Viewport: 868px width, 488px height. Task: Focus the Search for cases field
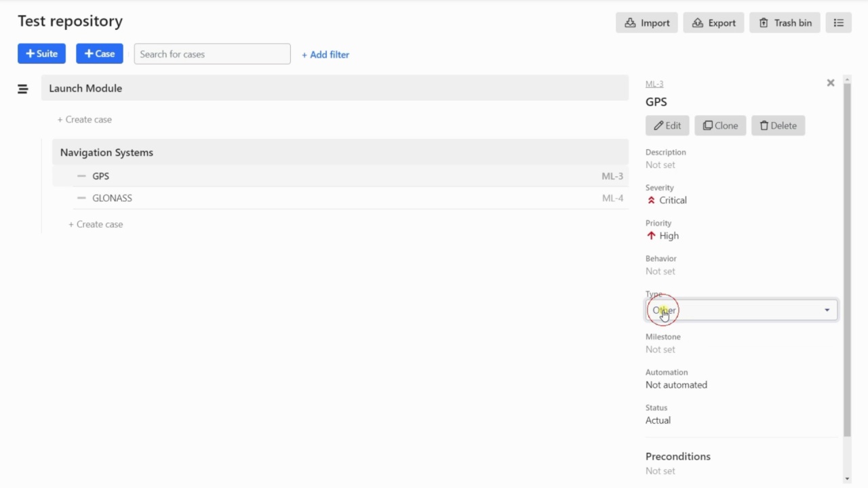tap(212, 54)
